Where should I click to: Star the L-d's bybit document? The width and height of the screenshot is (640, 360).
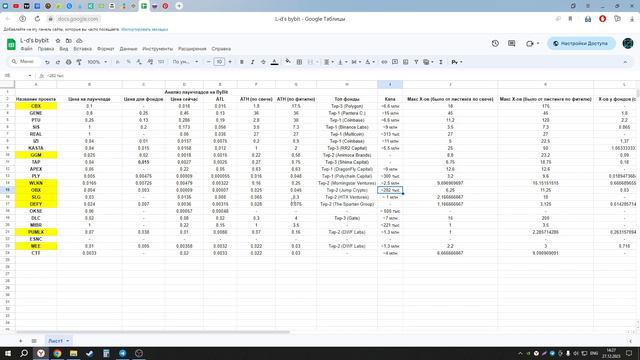point(58,40)
